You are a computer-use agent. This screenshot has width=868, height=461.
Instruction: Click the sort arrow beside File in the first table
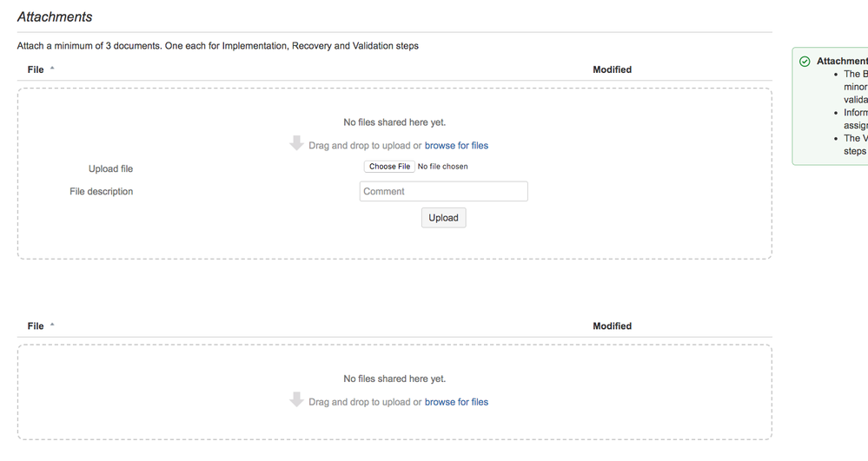tap(52, 69)
